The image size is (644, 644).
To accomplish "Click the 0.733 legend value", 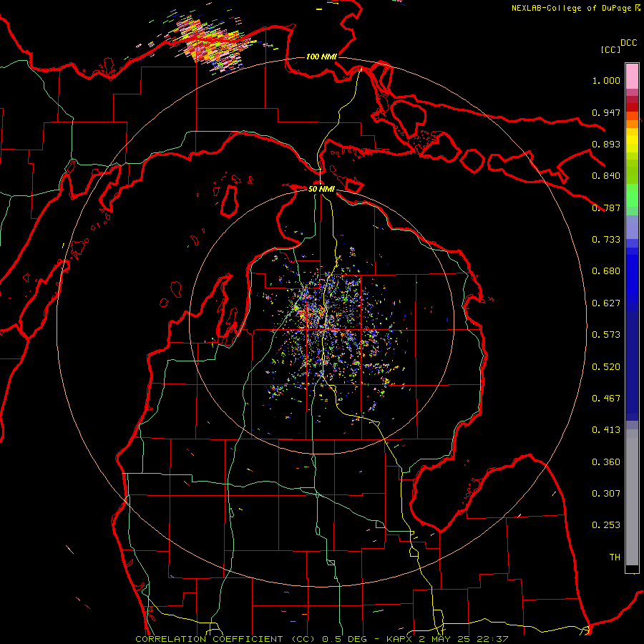I will click(606, 240).
